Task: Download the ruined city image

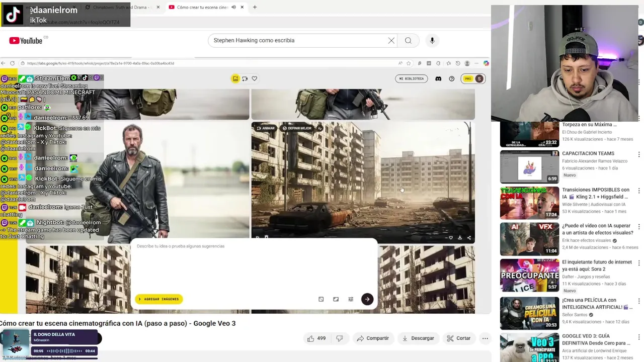Action: (460, 238)
